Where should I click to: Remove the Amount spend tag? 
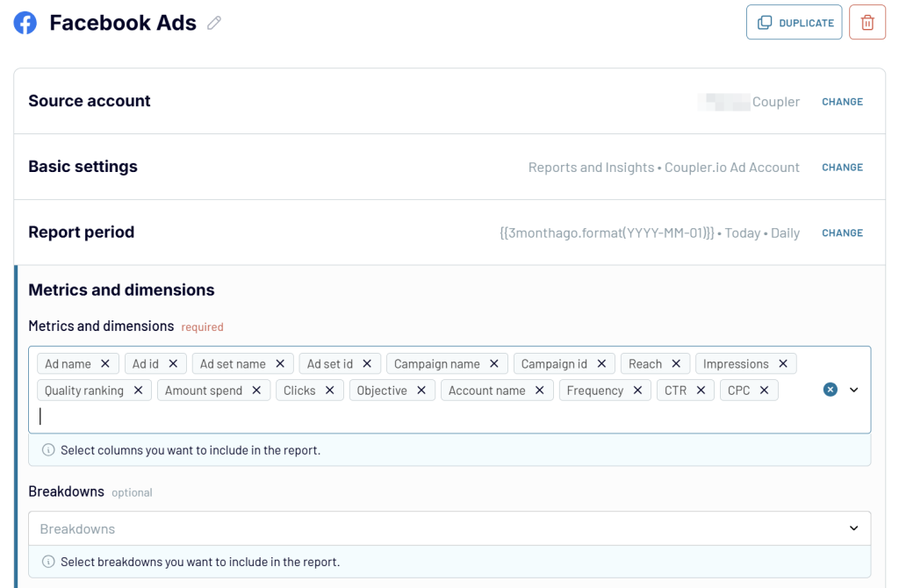257,391
